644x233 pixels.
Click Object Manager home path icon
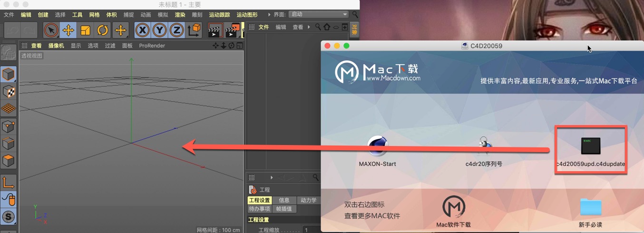pos(327,27)
